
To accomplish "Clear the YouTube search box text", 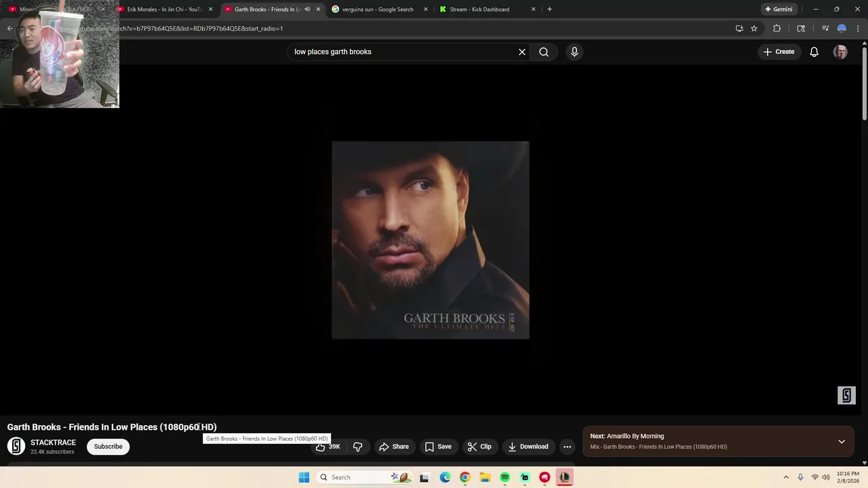I will point(522,52).
